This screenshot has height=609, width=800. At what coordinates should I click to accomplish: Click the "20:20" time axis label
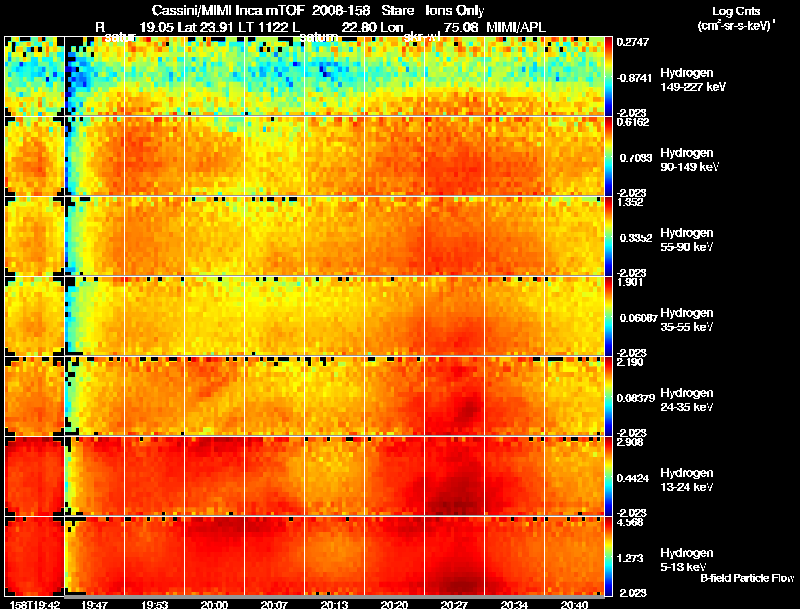[x=394, y=604]
